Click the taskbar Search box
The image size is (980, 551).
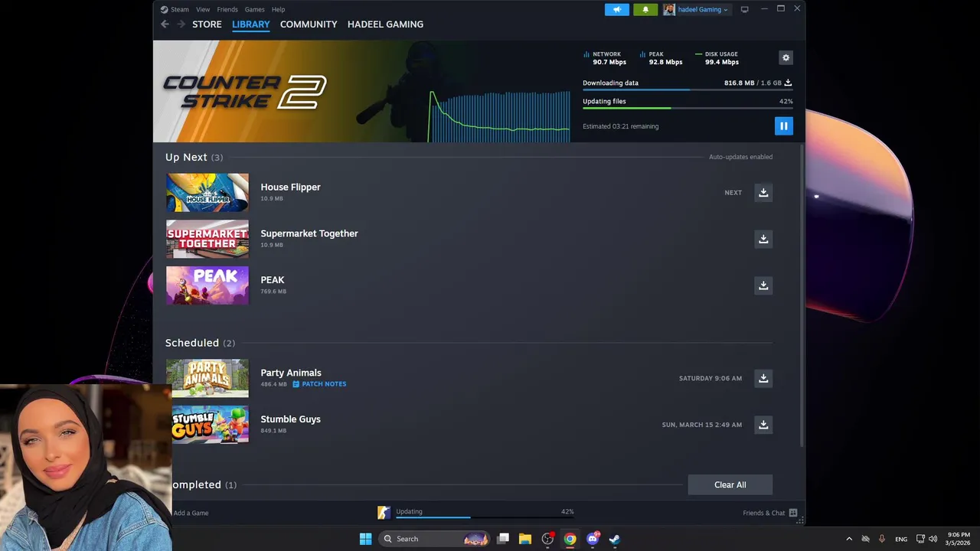pos(436,539)
